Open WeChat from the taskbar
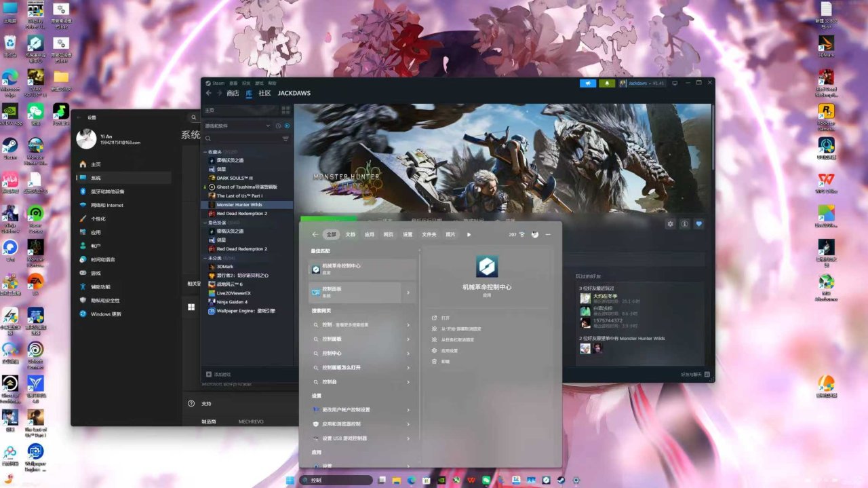 [486, 480]
